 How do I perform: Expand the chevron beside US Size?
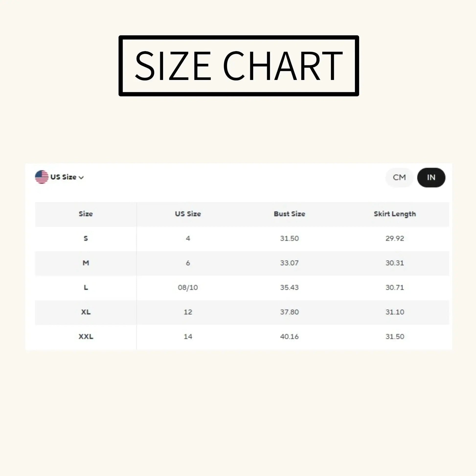click(x=81, y=177)
